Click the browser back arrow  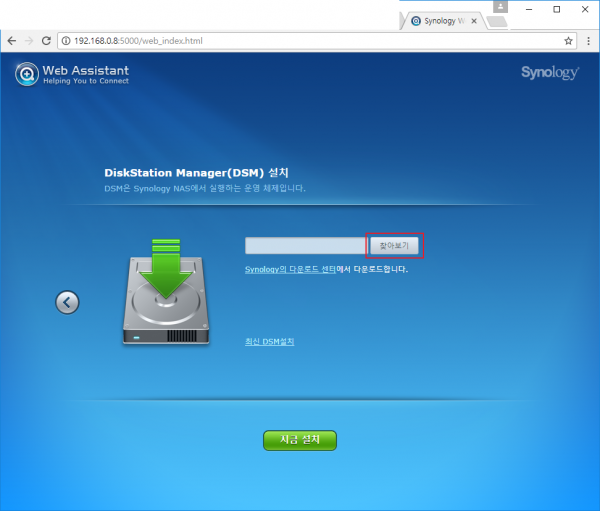point(11,41)
